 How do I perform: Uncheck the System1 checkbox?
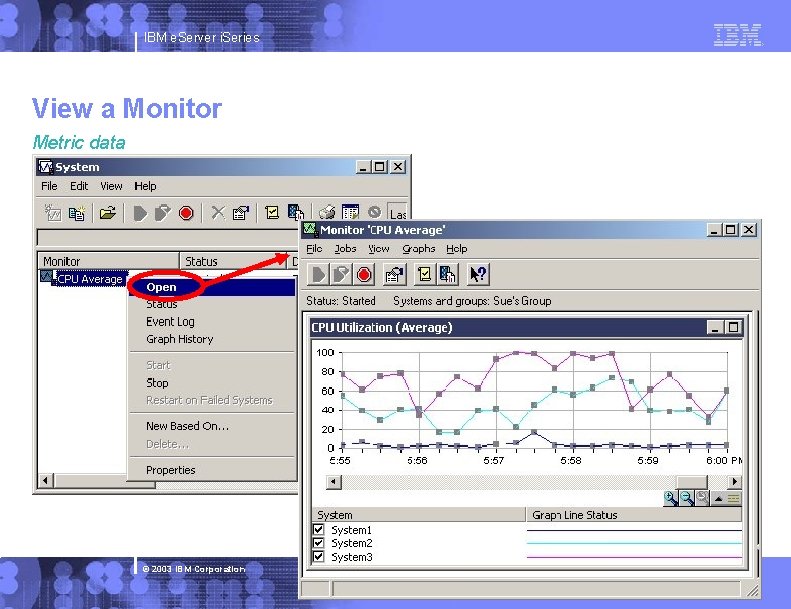coord(318,529)
